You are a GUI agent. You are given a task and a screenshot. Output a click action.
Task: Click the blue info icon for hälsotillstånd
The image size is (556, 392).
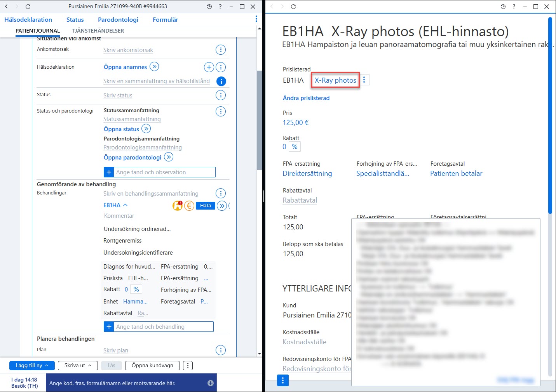pyautogui.click(x=221, y=81)
